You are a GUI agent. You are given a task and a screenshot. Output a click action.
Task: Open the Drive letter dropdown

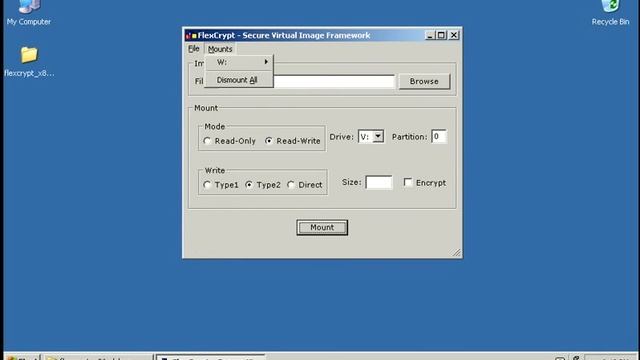[378, 136]
